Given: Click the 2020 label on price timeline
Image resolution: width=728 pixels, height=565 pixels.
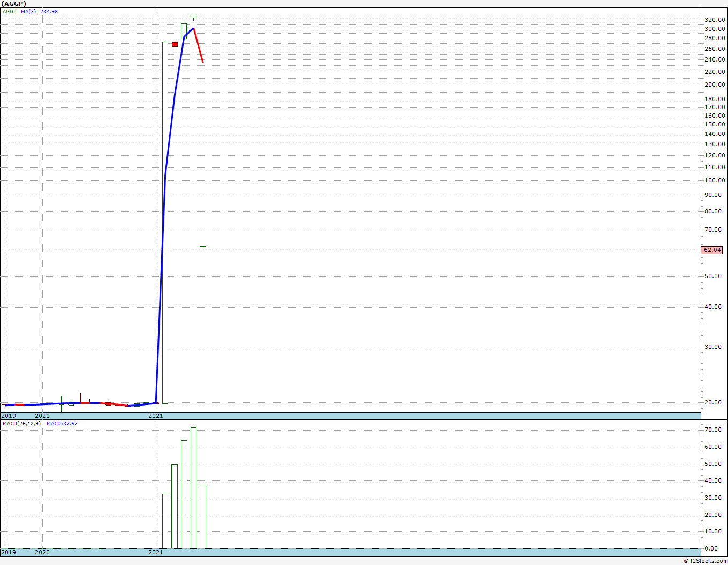Looking at the screenshot, I should pyautogui.click(x=42, y=416).
